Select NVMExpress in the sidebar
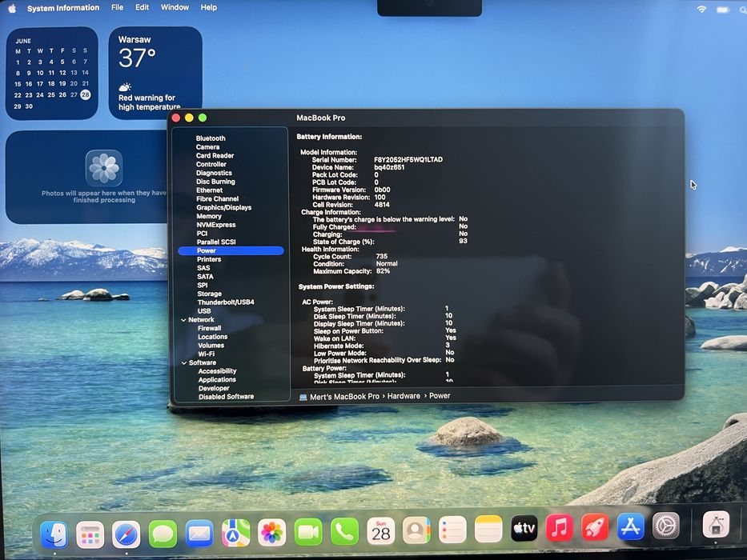Viewport: 747px width, 560px height. [216, 225]
